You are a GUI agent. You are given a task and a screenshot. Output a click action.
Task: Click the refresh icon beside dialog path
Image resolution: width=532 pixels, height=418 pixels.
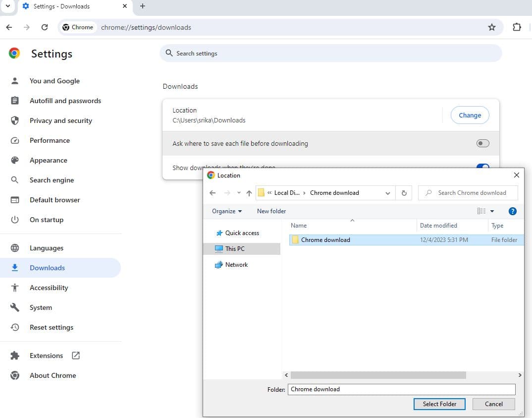tap(404, 193)
